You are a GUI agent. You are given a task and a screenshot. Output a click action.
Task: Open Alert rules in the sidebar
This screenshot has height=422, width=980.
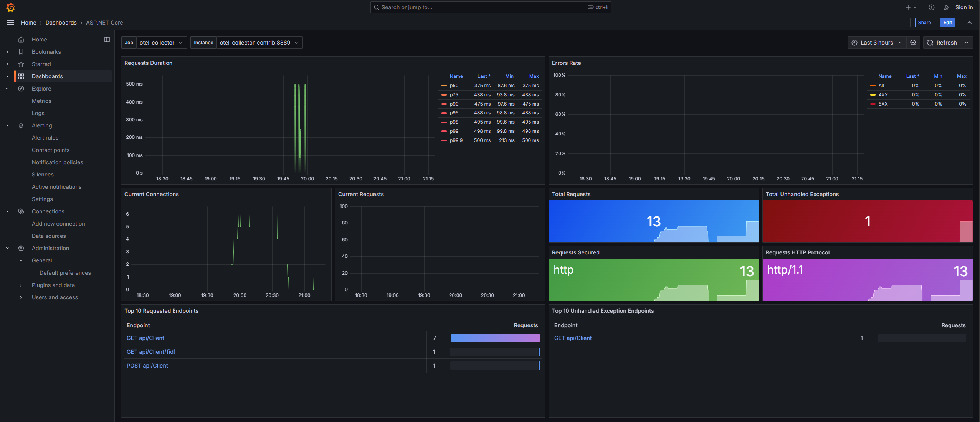tap(45, 138)
